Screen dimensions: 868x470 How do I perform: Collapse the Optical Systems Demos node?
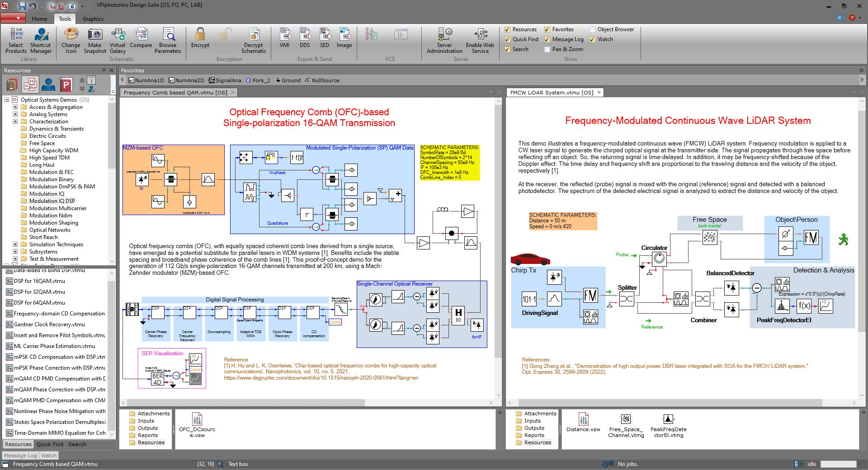pyautogui.click(x=6, y=100)
